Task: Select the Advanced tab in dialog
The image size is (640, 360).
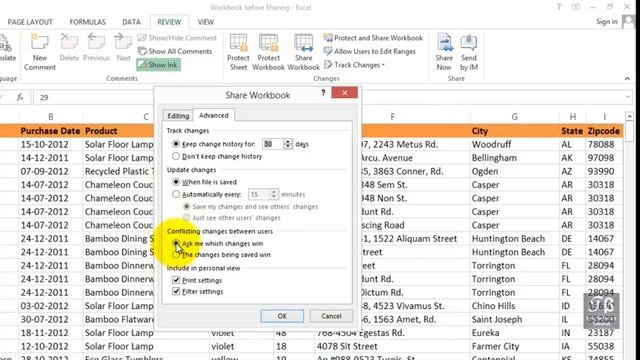Action: [213, 116]
